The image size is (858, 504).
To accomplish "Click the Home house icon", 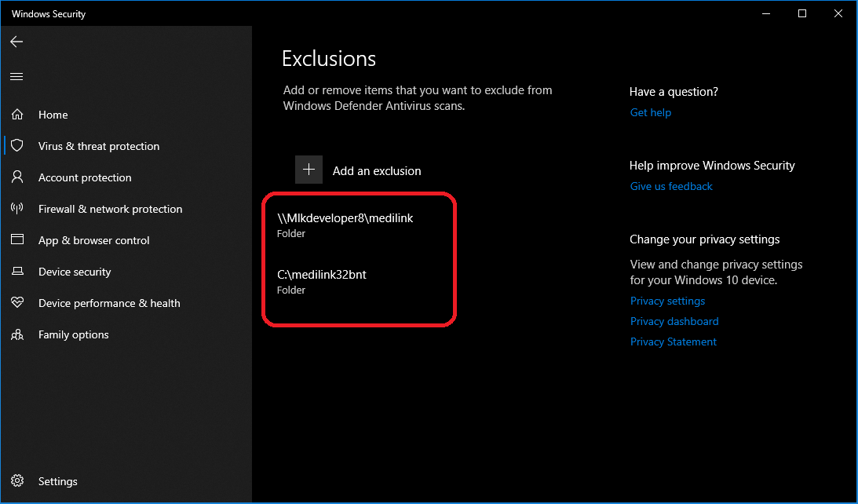I will point(17,115).
